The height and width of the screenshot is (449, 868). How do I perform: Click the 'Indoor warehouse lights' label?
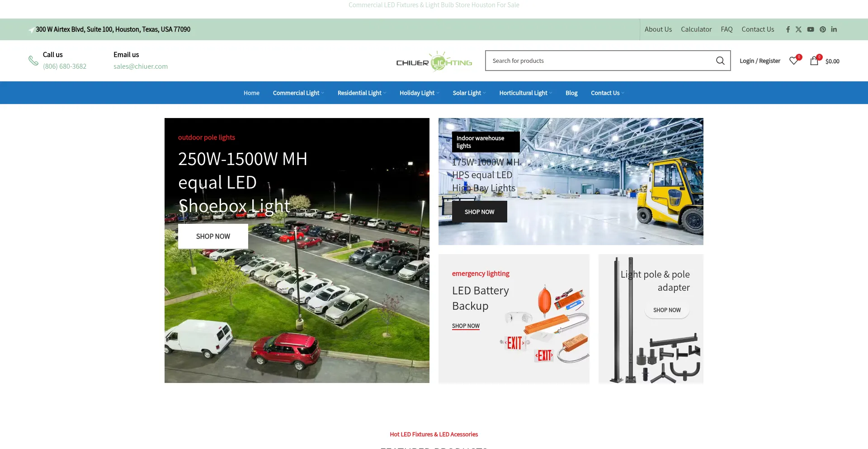pos(486,142)
